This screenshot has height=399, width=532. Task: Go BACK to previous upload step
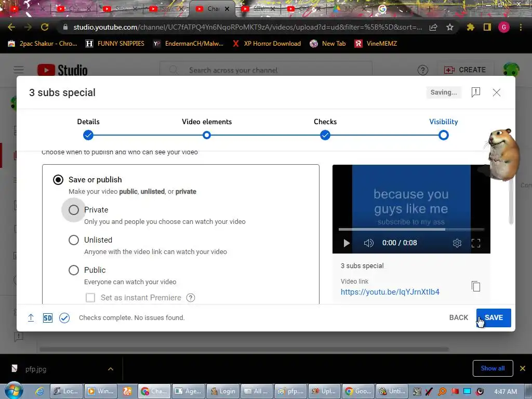point(458,317)
